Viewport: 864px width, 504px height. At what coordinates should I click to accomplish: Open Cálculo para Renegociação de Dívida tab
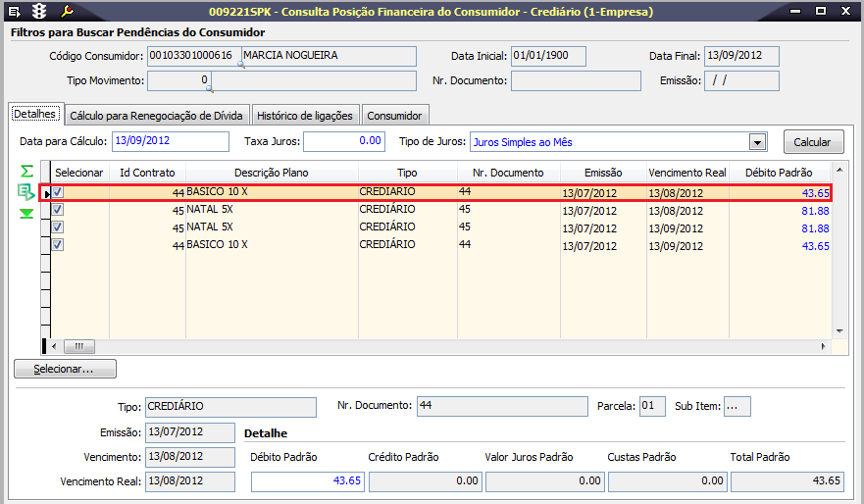pyautogui.click(x=157, y=116)
